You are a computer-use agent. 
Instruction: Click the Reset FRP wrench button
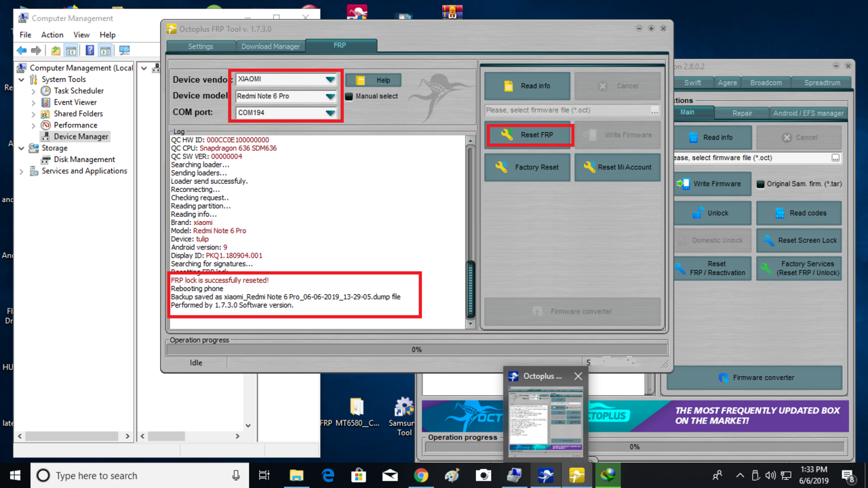pyautogui.click(x=529, y=135)
